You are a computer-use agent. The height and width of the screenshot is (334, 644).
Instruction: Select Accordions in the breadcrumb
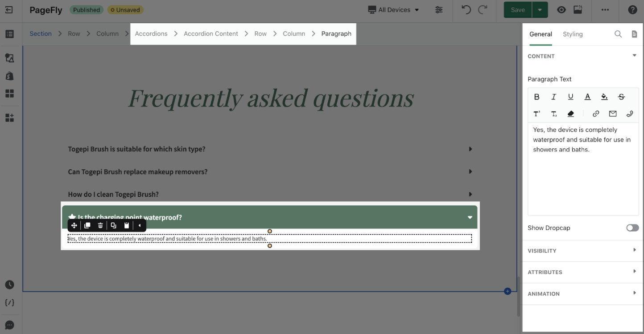(151, 33)
